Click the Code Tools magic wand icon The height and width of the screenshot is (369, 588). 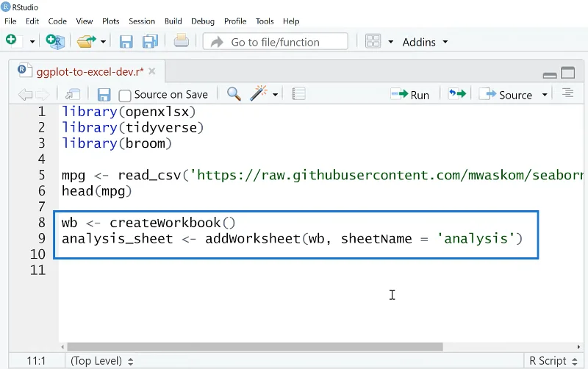[x=259, y=93]
